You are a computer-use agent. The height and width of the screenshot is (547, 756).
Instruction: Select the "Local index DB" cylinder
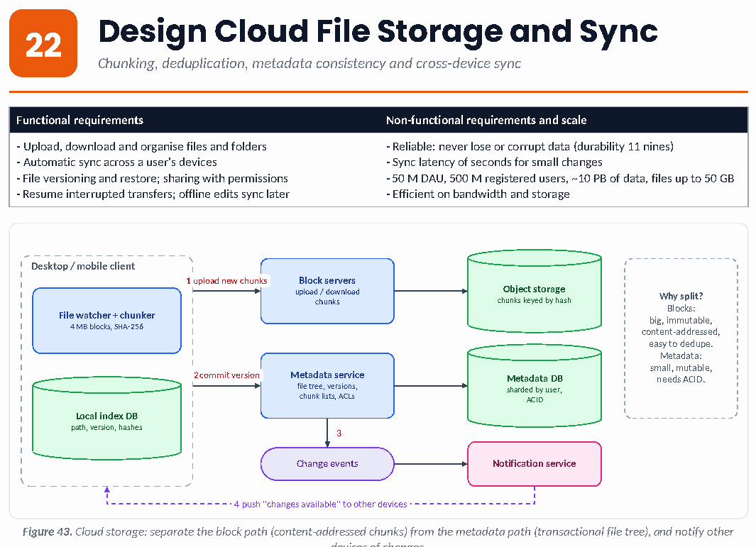(106, 419)
